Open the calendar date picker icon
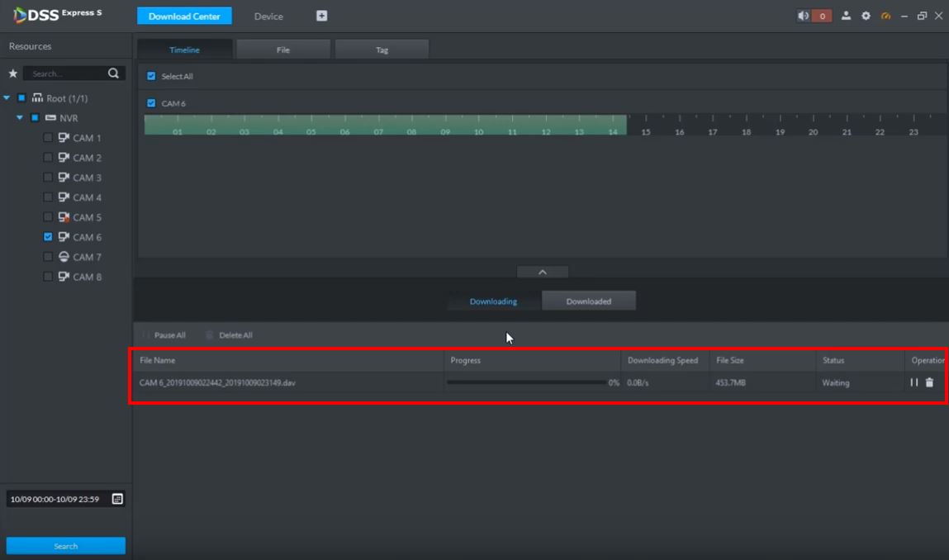 [117, 499]
